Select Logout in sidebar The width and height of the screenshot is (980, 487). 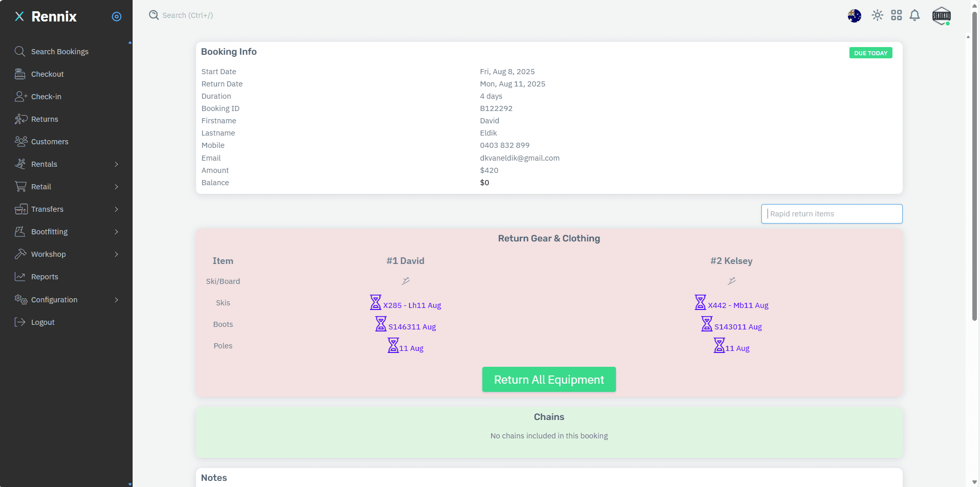coord(42,322)
